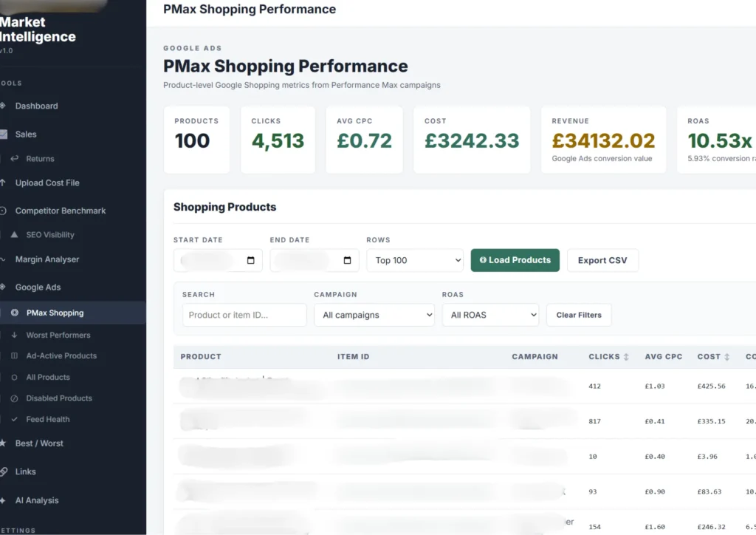Viewport: 756px width, 535px height.
Task: Click the 93 clicks cell
Action: tap(593, 492)
